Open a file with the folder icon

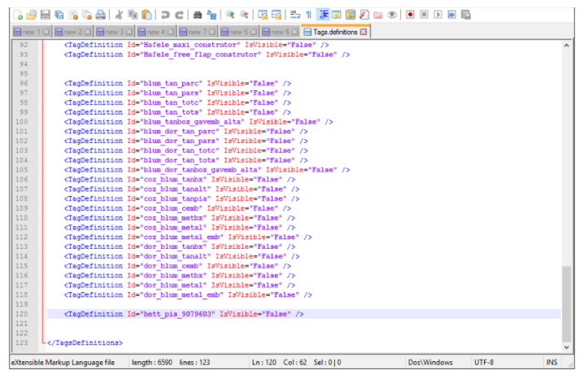(32, 15)
